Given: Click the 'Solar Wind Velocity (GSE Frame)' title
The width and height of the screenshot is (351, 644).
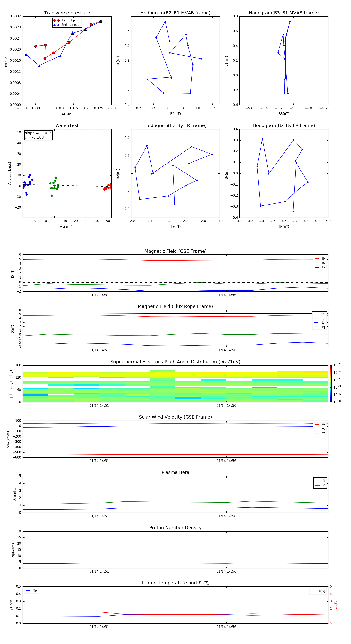Looking at the screenshot, I should [x=175, y=417].
